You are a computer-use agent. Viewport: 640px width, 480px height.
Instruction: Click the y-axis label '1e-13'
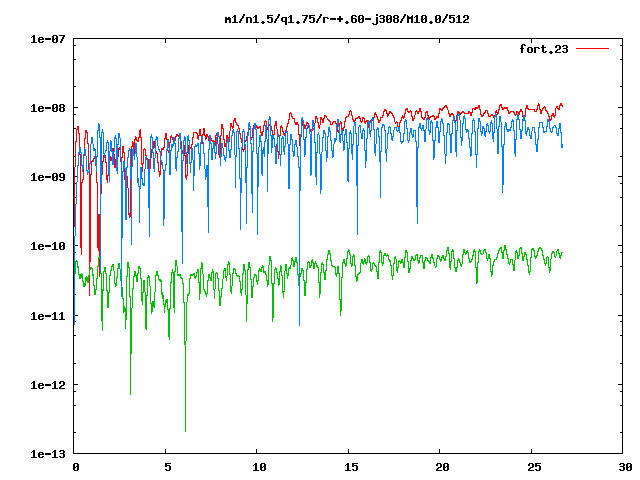pyautogui.click(x=48, y=454)
